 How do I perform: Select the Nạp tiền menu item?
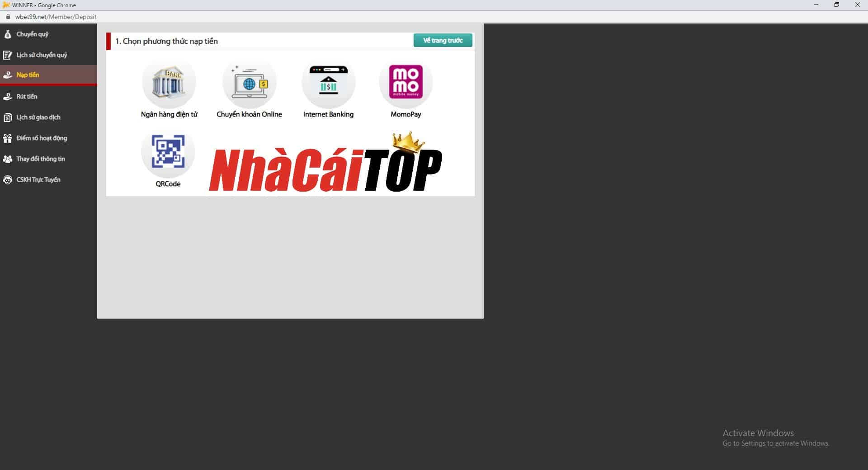[x=28, y=75]
